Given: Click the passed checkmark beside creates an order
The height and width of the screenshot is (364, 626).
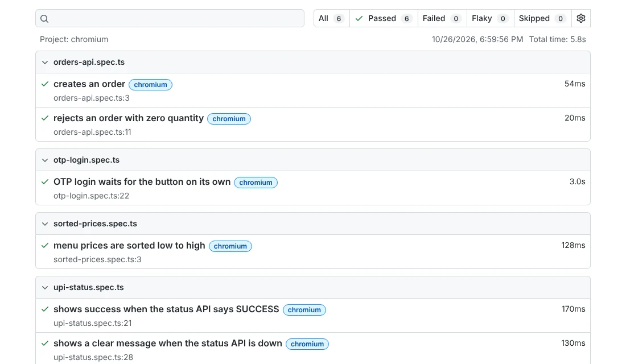Looking at the screenshot, I should tap(45, 84).
